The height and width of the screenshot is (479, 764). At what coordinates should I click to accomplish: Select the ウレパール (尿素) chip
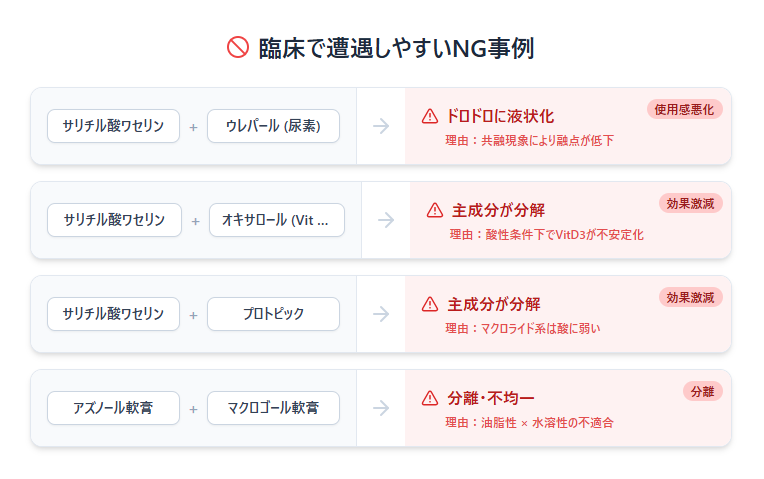click(x=273, y=126)
